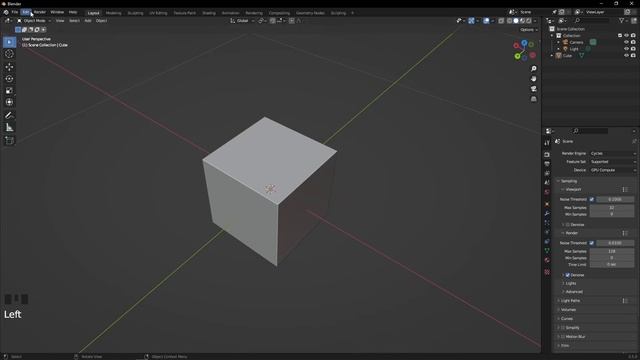Open the viewport Options button
Image resolution: width=640 pixels, height=360 pixels.
tap(529, 30)
